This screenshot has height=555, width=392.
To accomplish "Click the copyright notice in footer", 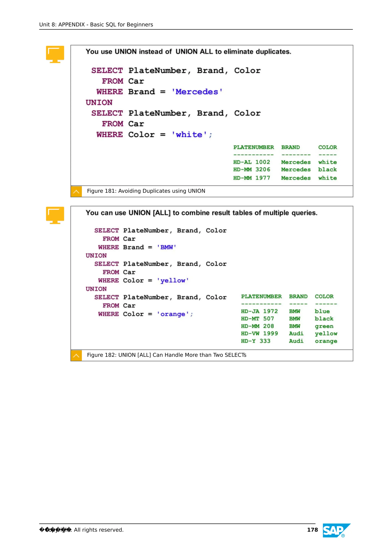I will coord(81,530).
